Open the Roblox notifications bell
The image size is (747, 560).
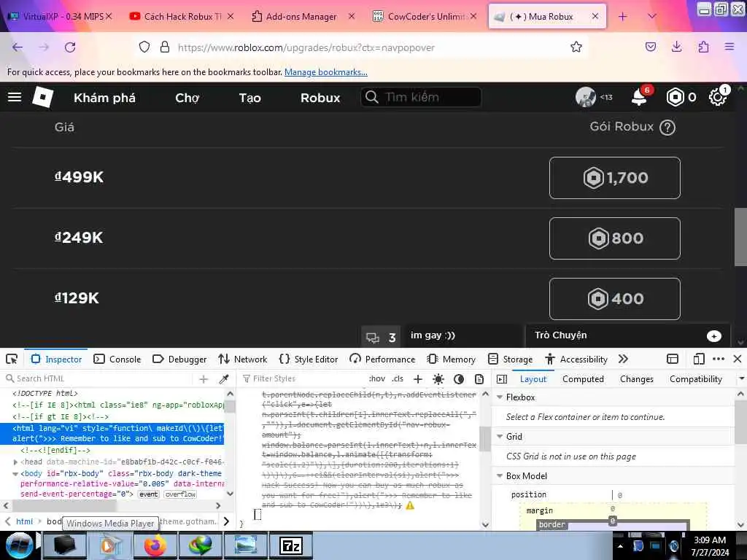638,97
